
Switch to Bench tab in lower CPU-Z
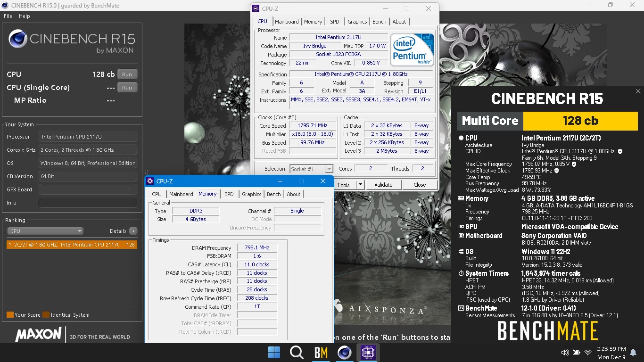[x=274, y=194]
